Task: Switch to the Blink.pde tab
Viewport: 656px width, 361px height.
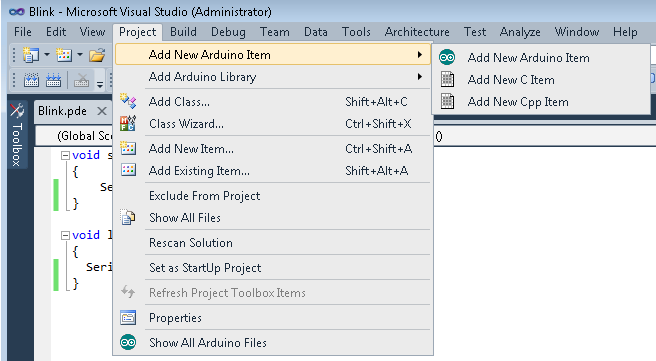Action: tap(62, 111)
